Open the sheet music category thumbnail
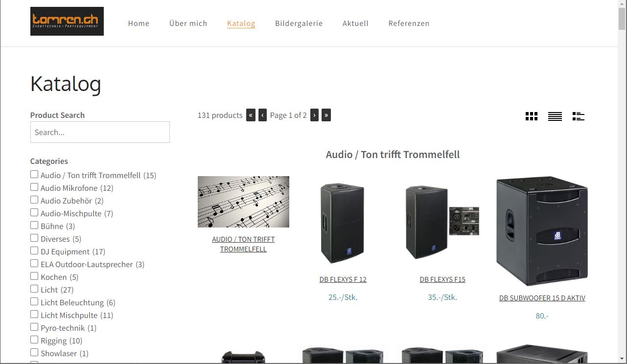The height and width of the screenshot is (364, 627). point(243,202)
